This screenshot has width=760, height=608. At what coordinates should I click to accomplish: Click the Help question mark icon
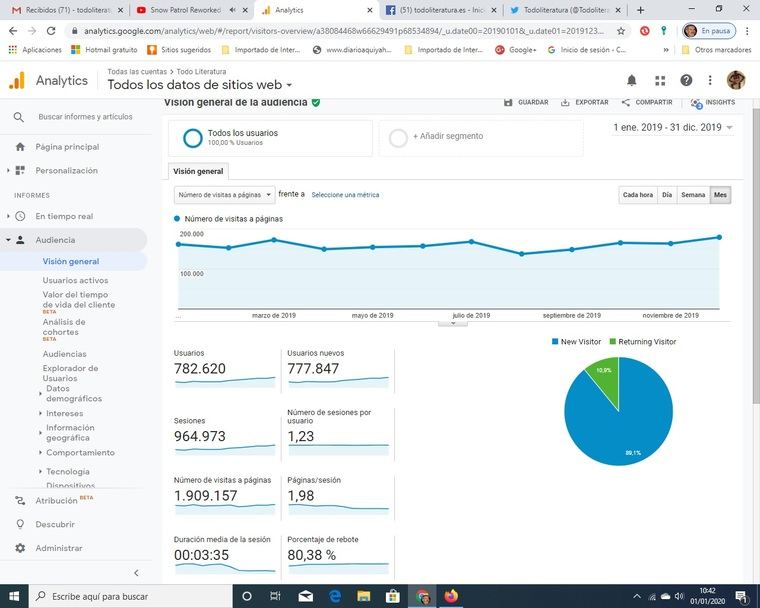[x=686, y=81]
